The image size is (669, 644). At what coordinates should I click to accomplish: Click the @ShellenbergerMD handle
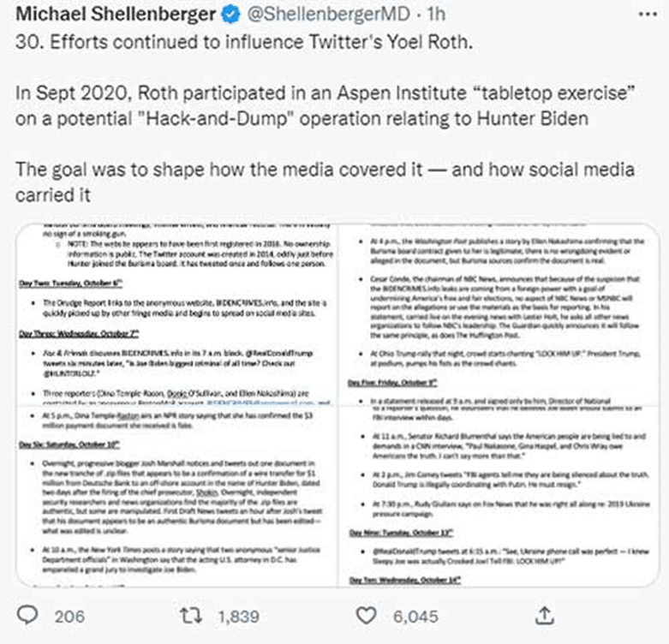(x=329, y=15)
